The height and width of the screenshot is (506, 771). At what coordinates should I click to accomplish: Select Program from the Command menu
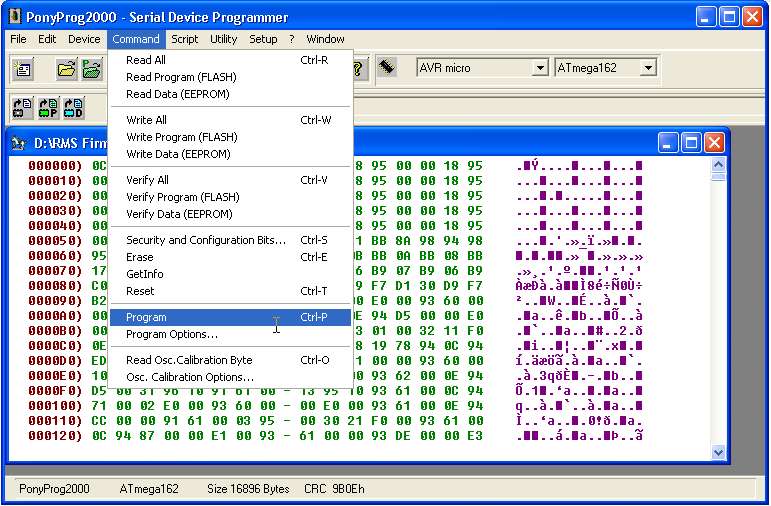[x=146, y=317]
